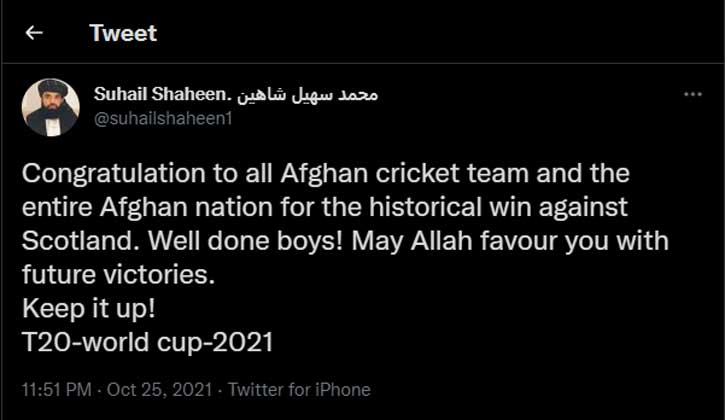Click the tweet's first line starting with Congratulation

click(x=326, y=174)
